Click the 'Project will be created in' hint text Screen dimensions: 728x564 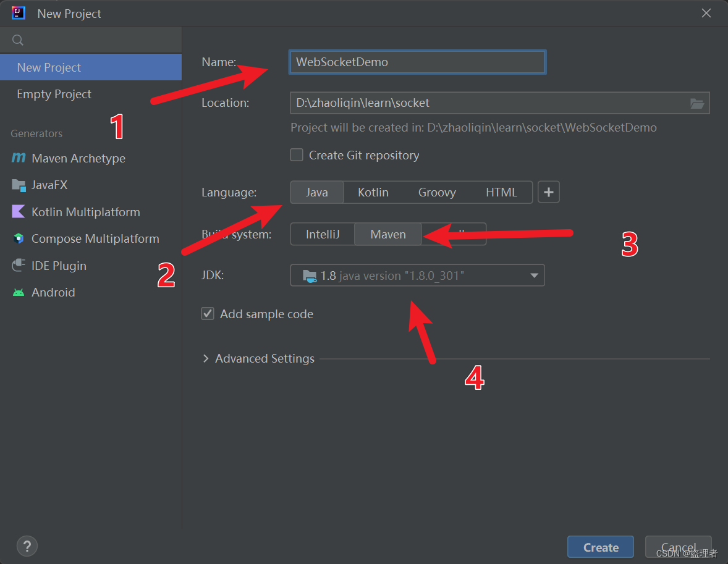coord(473,128)
